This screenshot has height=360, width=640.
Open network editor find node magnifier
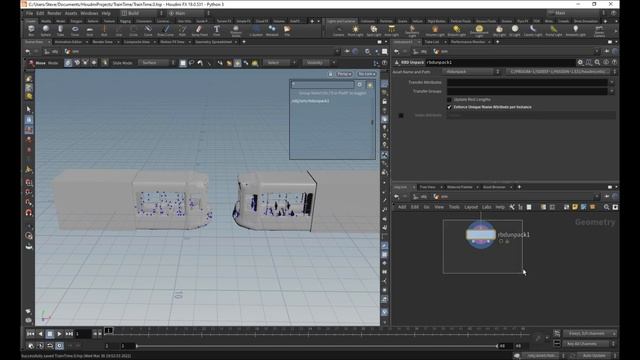(606, 207)
